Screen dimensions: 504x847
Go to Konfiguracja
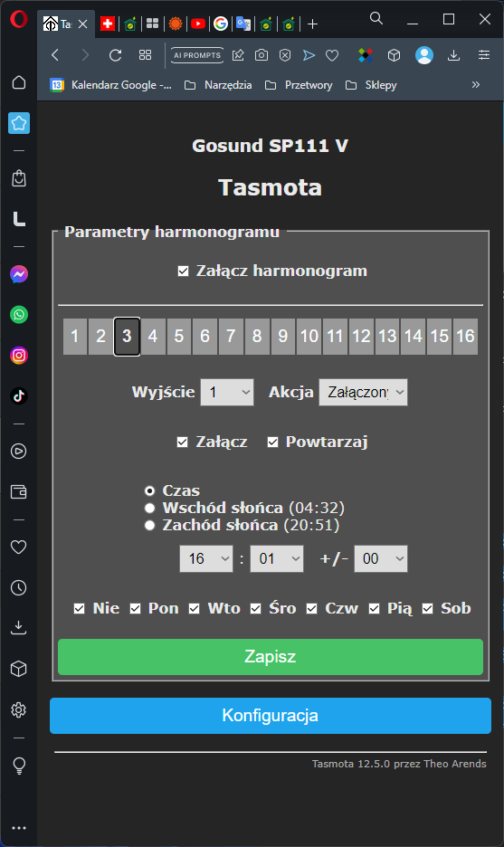270,716
